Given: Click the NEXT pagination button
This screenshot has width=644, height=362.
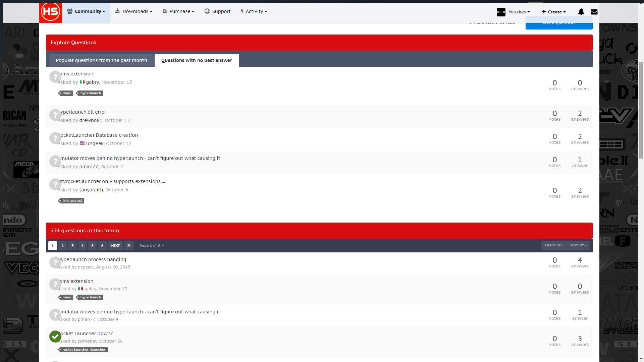Looking at the screenshot, I should [115, 245].
